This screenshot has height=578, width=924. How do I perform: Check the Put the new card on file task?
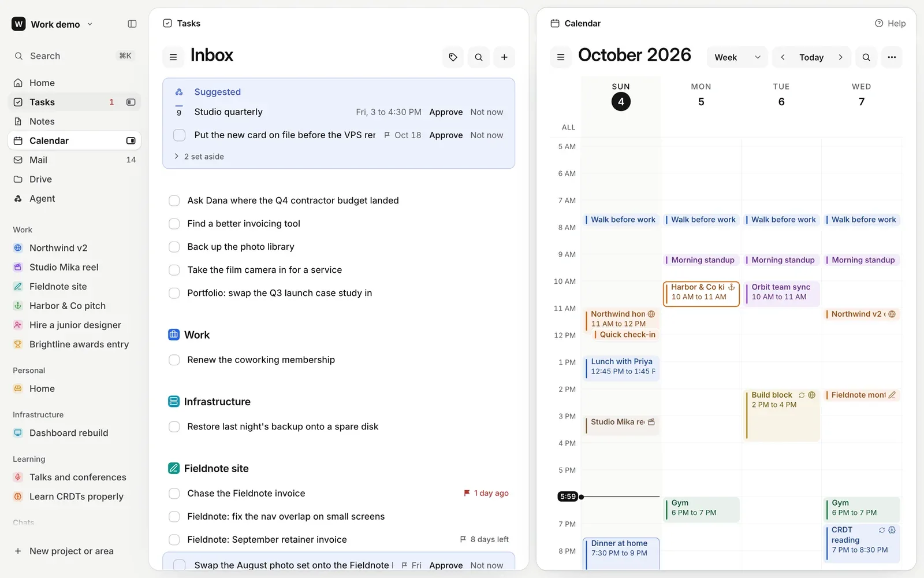click(x=180, y=135)
